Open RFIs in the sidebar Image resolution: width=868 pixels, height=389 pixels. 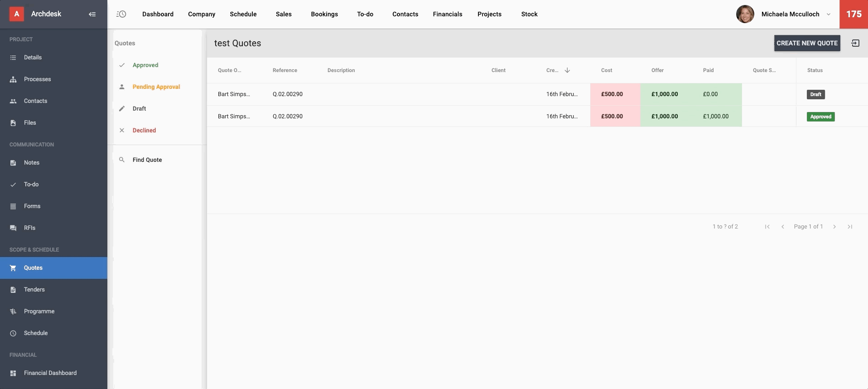[29, 228]
